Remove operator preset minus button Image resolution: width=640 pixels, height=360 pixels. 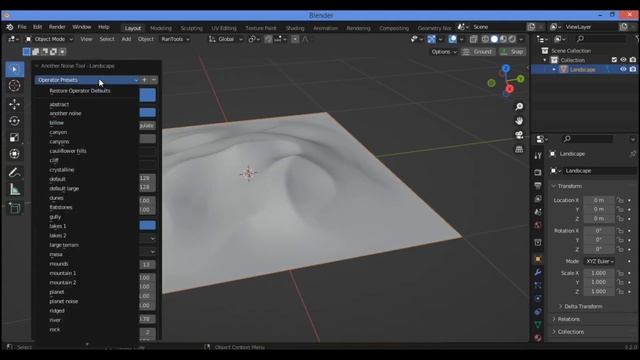[153, 80]
